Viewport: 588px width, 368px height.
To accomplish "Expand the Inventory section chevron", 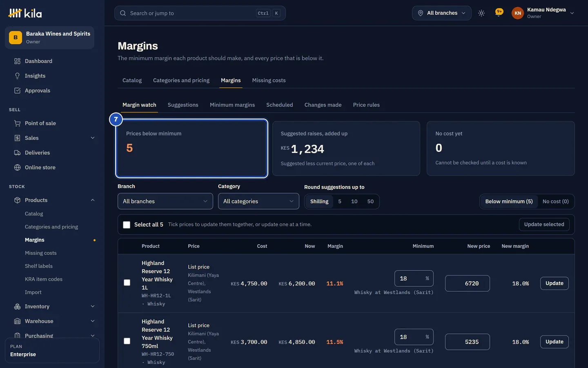I will [x=93, y=307].
